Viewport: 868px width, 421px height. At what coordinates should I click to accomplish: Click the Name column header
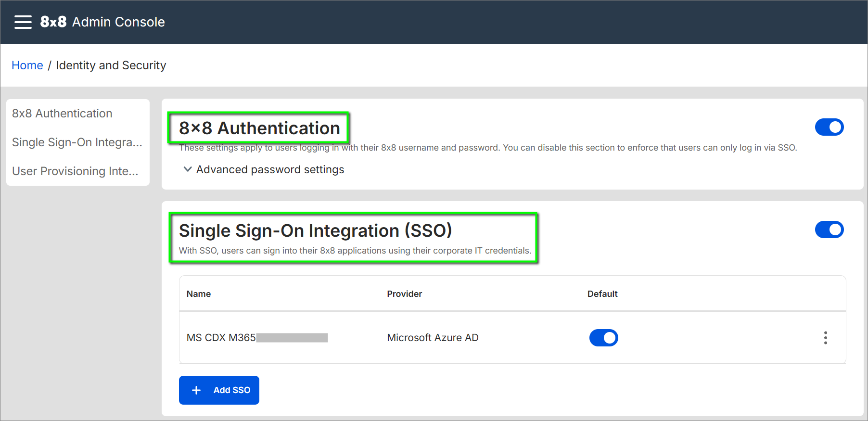click(x=199, y=294)
